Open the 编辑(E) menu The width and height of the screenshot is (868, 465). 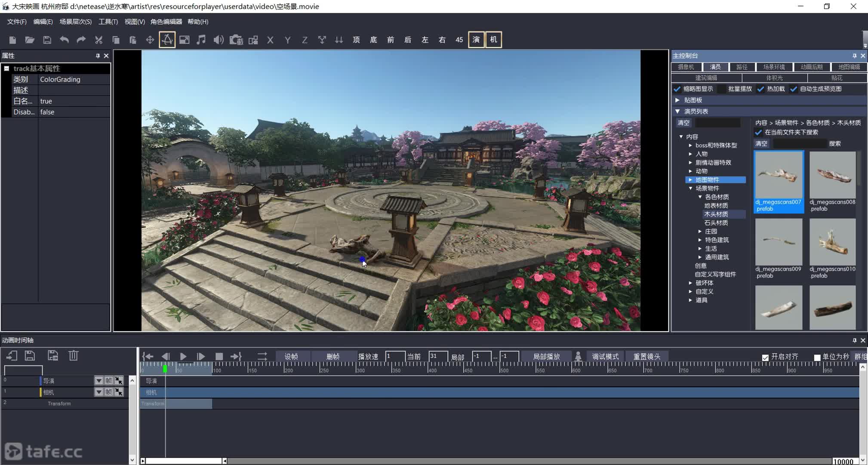pyautogui.click(x=43, y=22)
